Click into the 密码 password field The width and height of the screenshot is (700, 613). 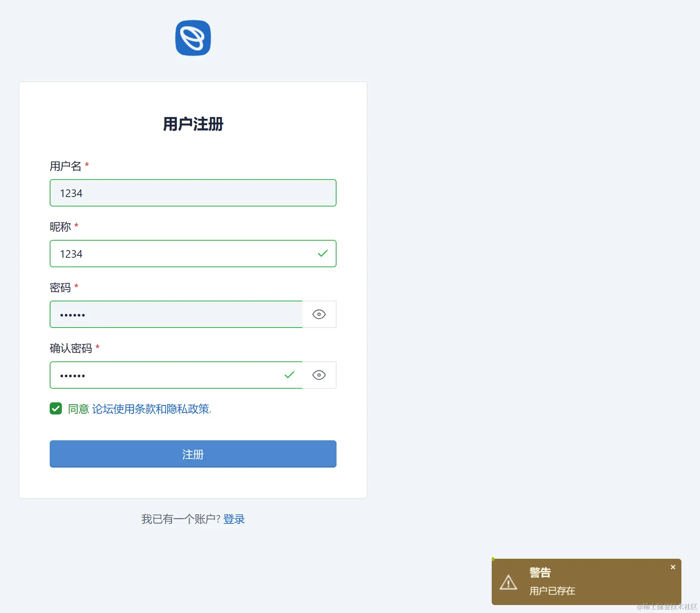point(176,314)
